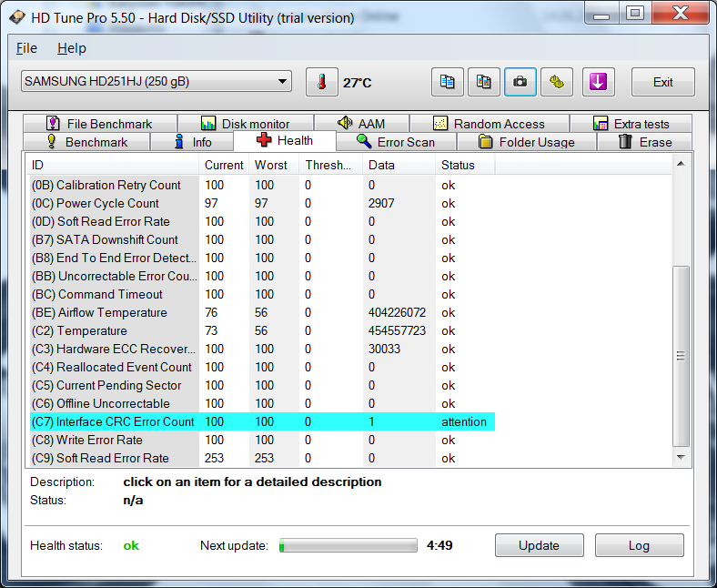Select the (C4) Reallocated Event Count row

tap(262, 367)
